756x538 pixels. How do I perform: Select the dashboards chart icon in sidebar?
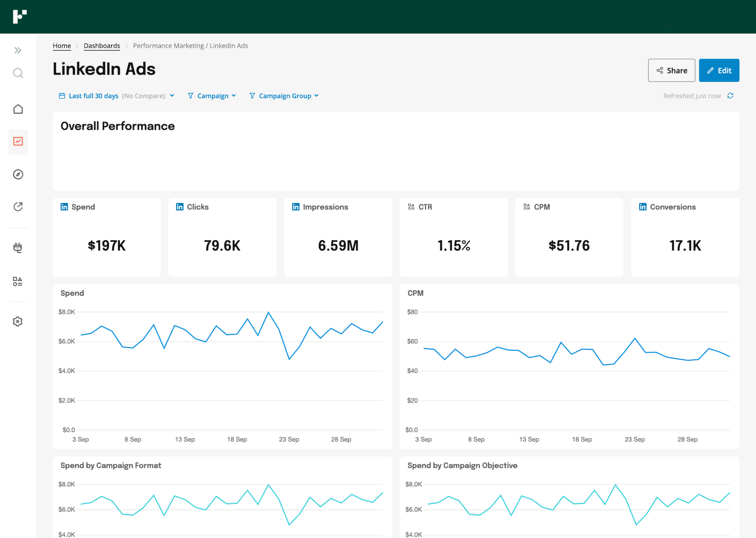[18, 141]
